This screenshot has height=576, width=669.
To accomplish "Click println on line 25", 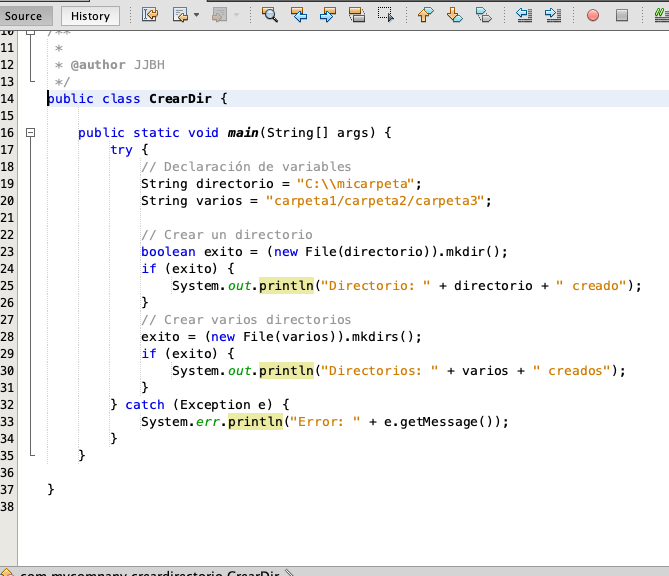I will (286, 286).
